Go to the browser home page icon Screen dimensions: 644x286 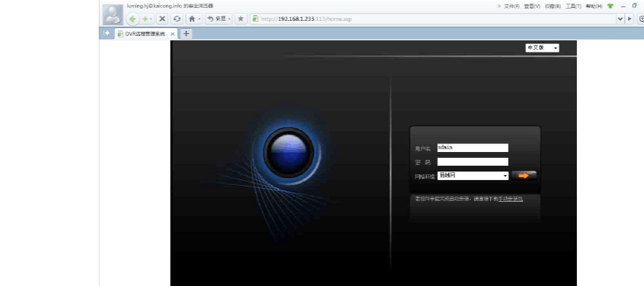point(192,19)
